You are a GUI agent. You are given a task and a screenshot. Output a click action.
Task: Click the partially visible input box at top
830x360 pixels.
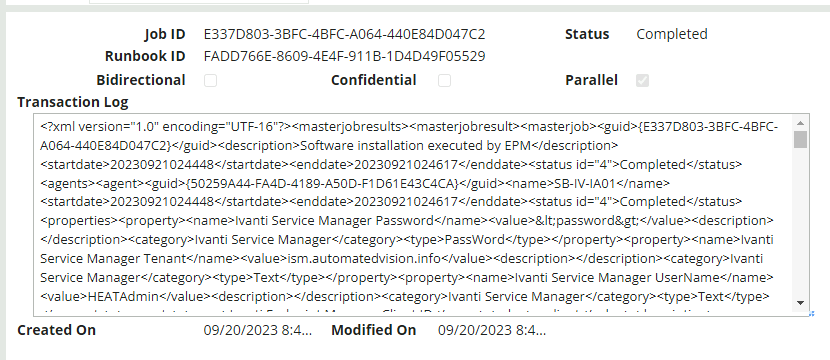[199, 2]
